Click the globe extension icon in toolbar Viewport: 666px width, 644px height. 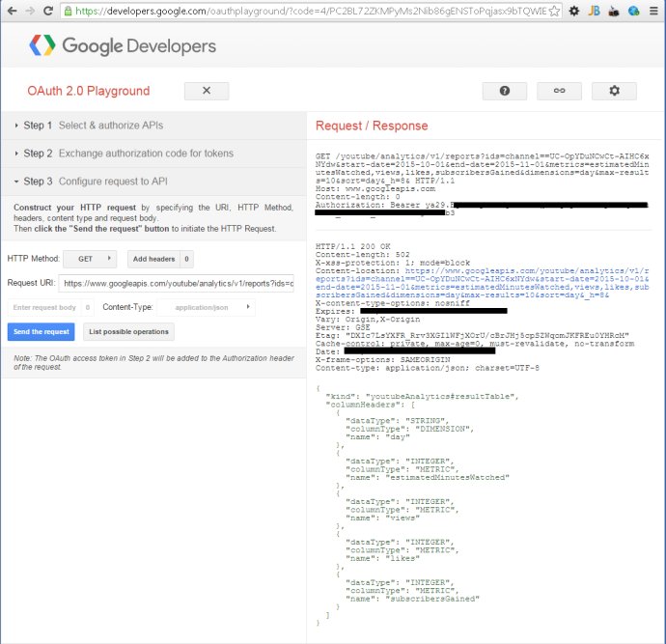(633, 11)
